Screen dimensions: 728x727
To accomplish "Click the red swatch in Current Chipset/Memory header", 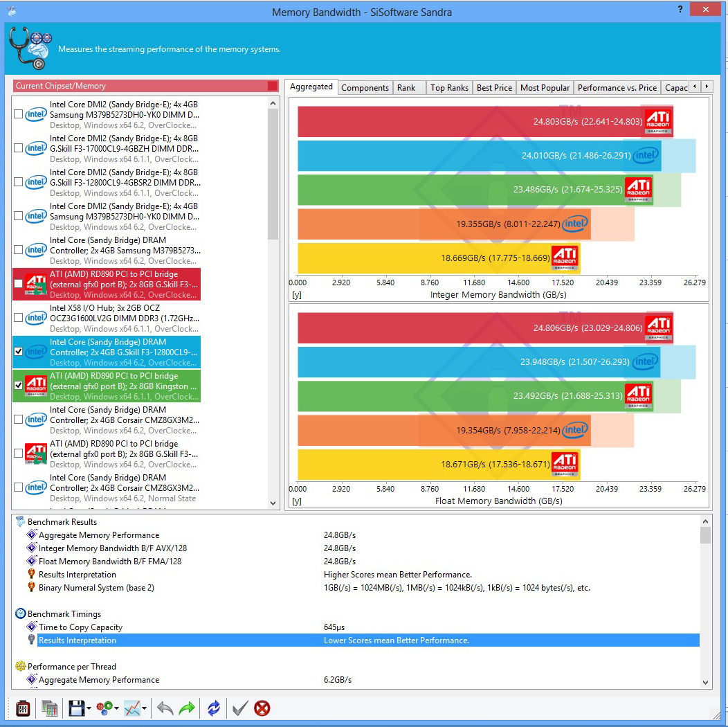I will [273, 86].
